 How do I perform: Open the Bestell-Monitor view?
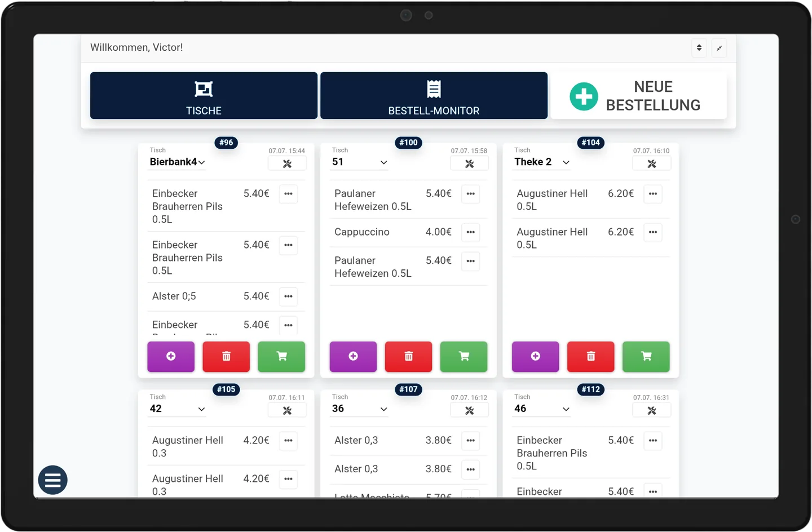tap(434, 95)
